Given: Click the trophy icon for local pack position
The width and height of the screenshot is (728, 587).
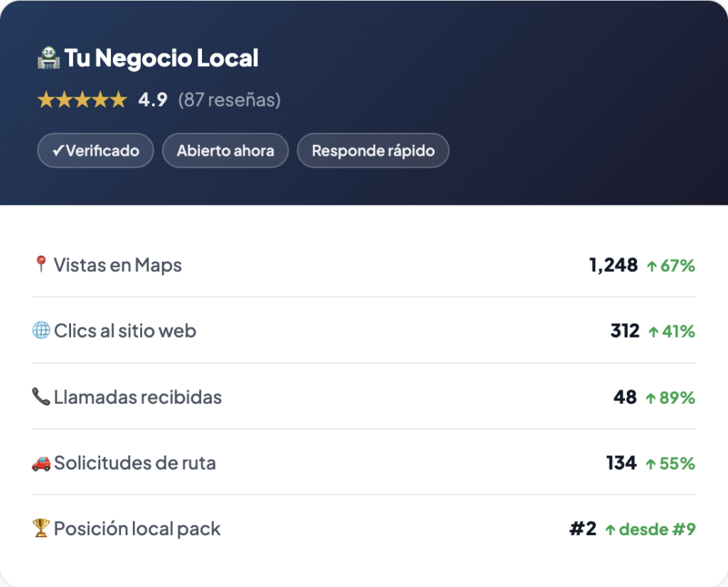Looking at the screenshot, I should (x=41, y=528).
